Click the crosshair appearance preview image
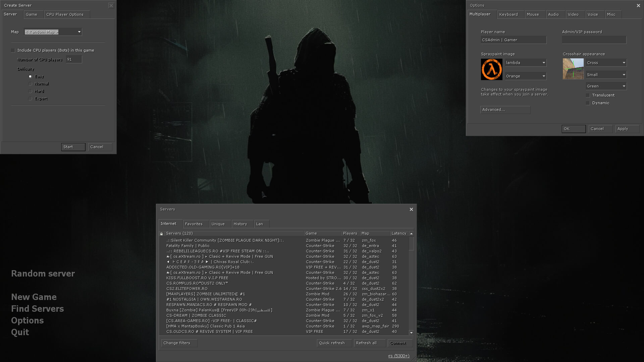 (x=573, y=69)
